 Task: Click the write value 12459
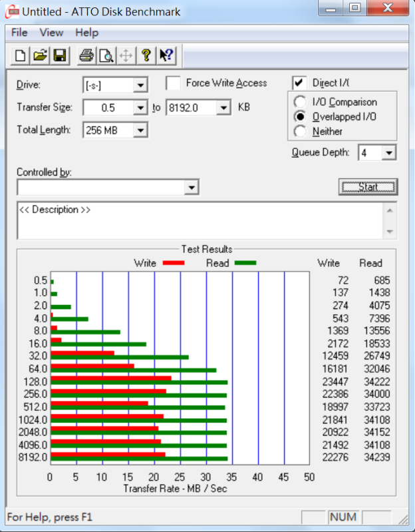coord(335,356)
